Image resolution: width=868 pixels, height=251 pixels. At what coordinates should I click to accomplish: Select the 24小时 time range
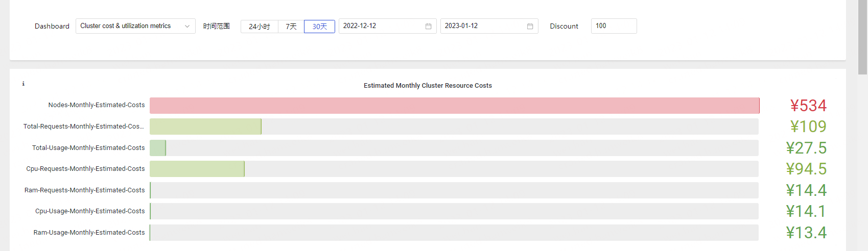[x=260, y=27]
